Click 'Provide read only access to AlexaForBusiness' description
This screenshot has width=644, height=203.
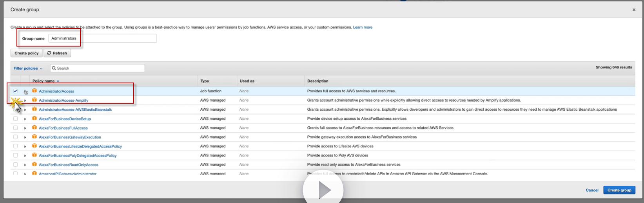tap(354, 165)
